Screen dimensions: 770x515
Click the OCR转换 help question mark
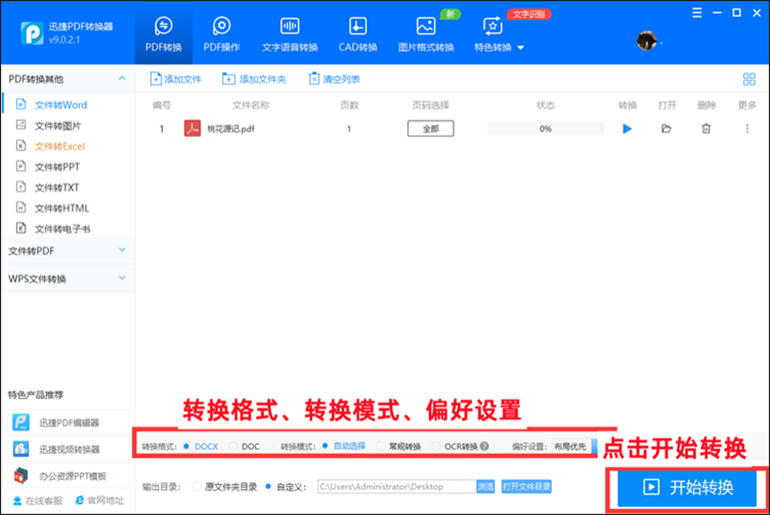point(484,446)
